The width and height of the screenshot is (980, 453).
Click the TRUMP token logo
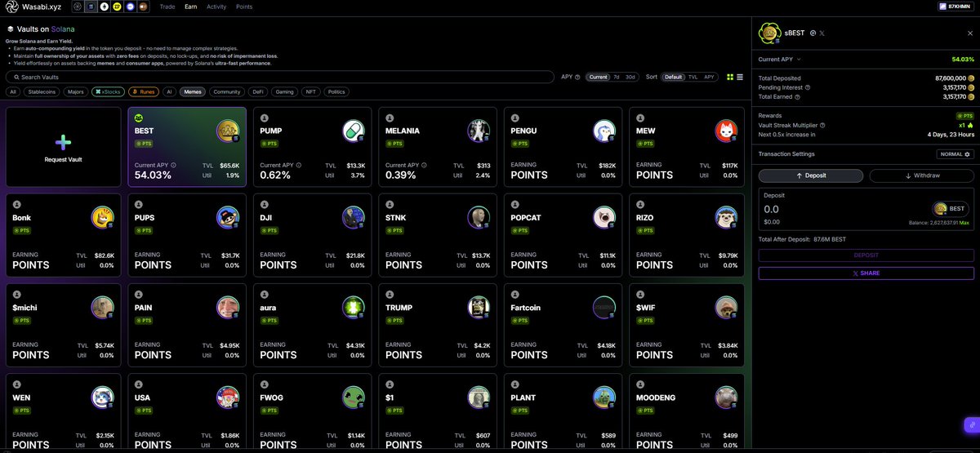(479, 307)
